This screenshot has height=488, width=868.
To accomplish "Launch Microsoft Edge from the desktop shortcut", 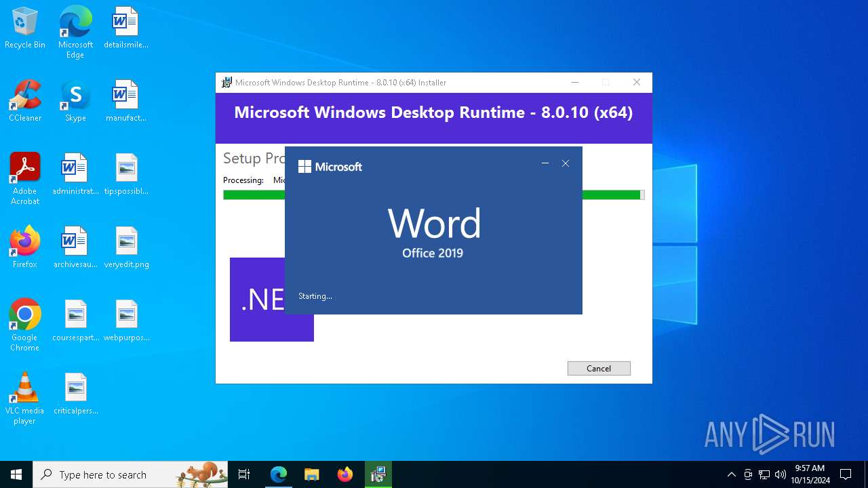I will click(x=75, y=32).
